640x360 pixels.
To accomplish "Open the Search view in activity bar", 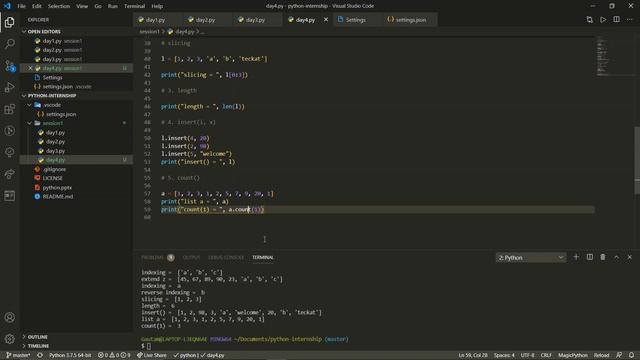I will pos(9,44).
